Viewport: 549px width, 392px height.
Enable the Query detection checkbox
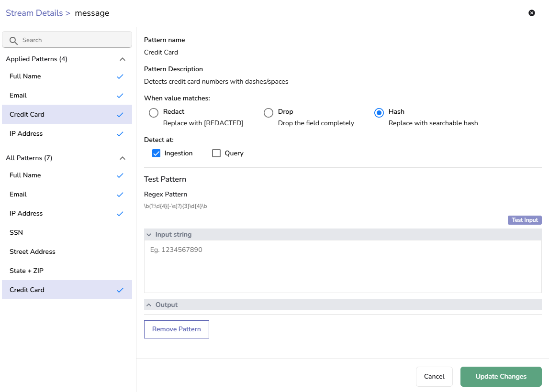tap(216, 153)
